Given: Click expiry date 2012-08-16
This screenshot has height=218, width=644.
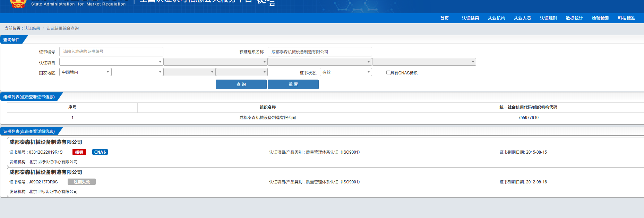Looking at the screenshot, I should (x=536, y=182).
